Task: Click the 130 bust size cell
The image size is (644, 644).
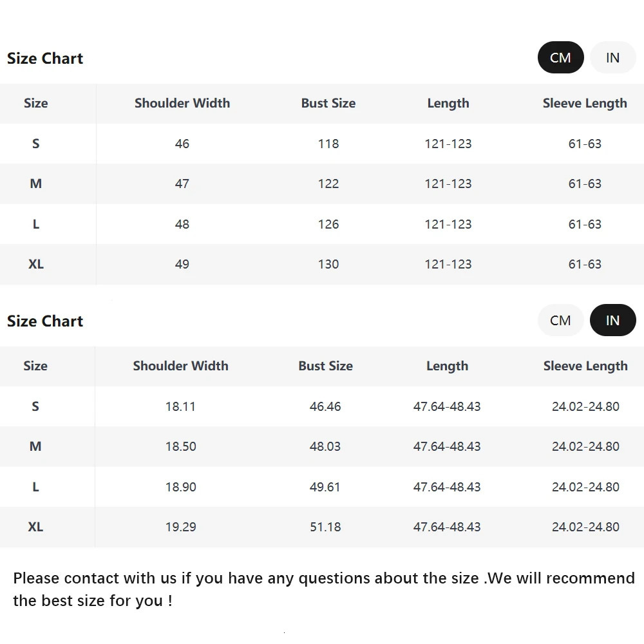Action: pos(328,264)
